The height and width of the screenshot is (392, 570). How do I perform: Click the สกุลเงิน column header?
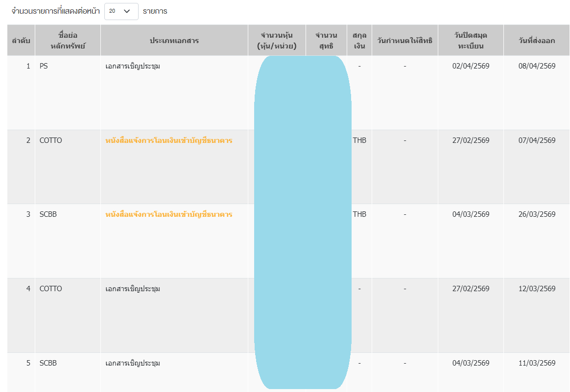coord(359,41)
